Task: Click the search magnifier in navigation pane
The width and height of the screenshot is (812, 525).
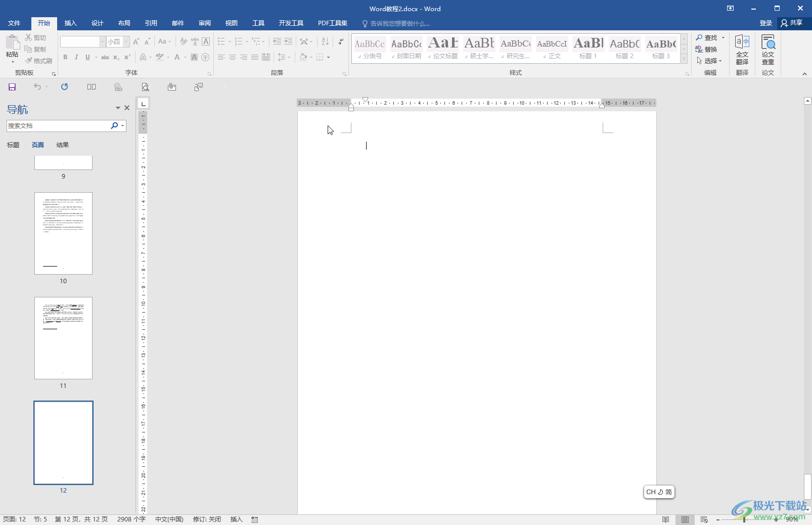Action: pos(114,125)
